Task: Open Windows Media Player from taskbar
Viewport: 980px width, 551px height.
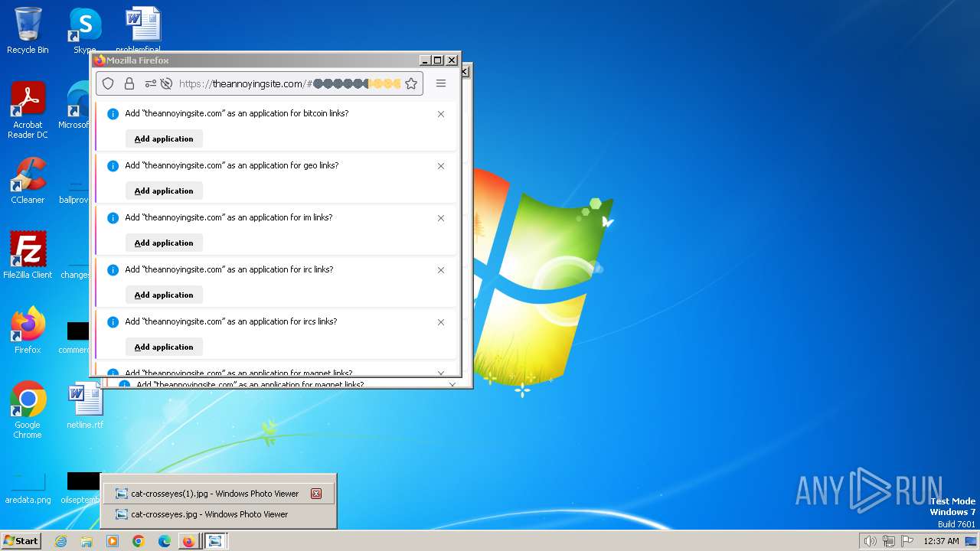Action: 113,541
